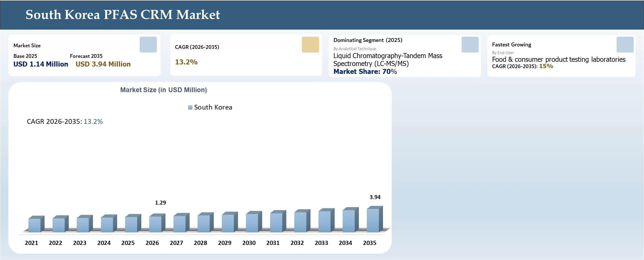Click the 2024 x-axis year label
The image size is (644, 260).
[x=104, y=243]
